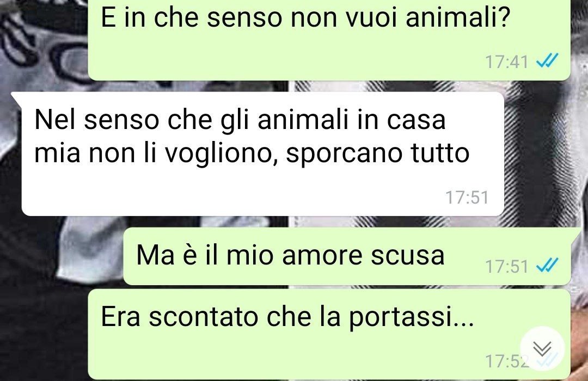Click the 17:52 timestamp
Image resolution: width=588 pixels, height=381 pixels.
click(507, 361)
